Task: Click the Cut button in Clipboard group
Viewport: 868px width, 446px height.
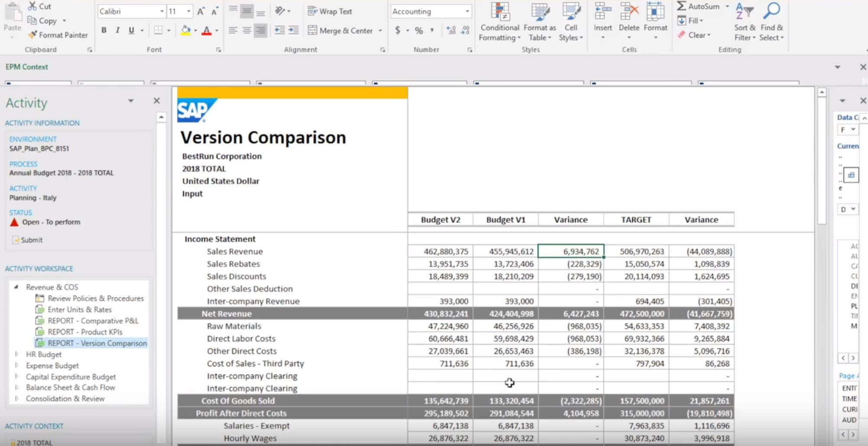Action: [39, 7]
